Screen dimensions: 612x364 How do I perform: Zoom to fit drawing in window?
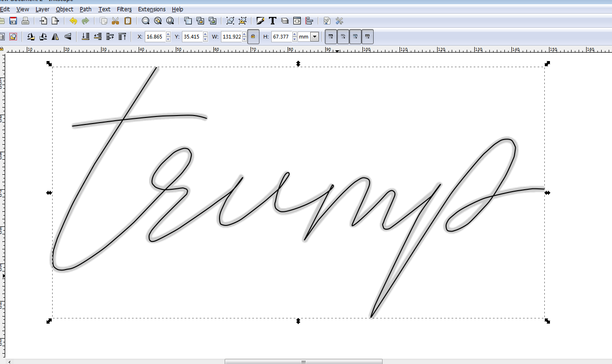(158, 21)
